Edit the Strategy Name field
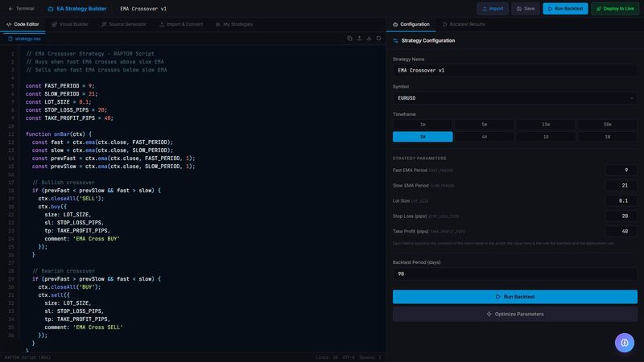 514,70
